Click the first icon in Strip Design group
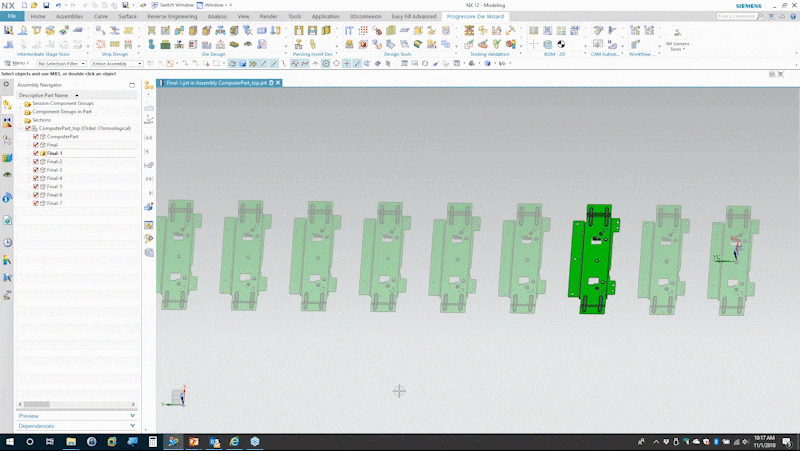800x451 pixels. (x=101, y=31)
